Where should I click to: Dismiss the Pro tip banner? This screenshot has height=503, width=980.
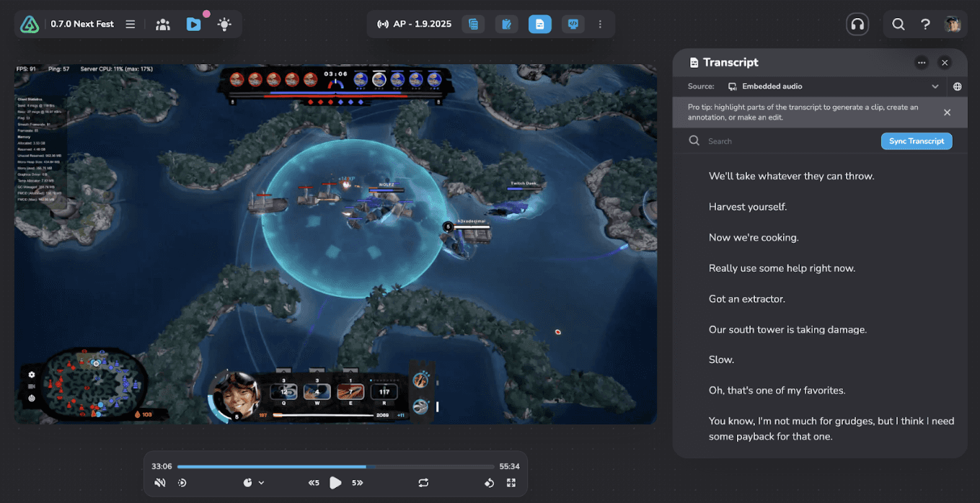click(948, 112)
